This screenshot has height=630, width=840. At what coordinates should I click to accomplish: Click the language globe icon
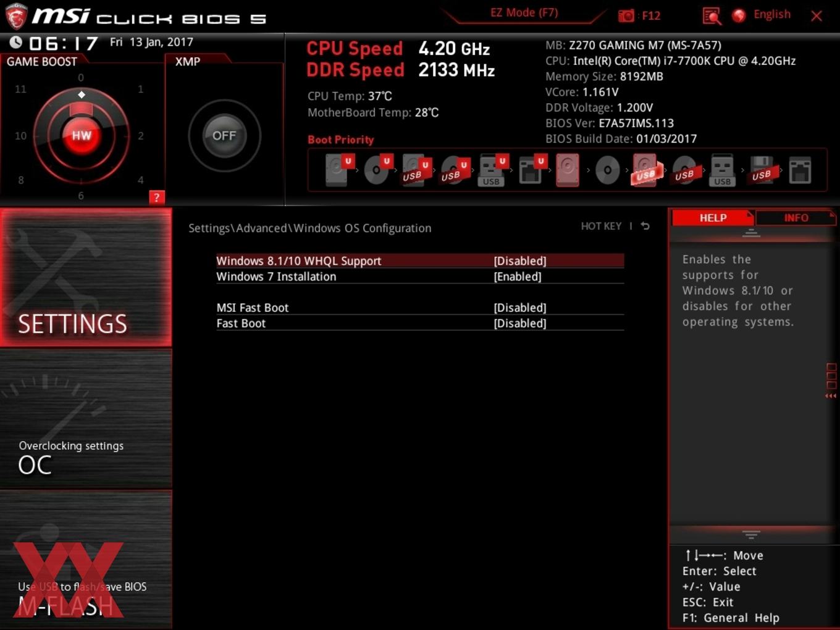click(739, 15)
